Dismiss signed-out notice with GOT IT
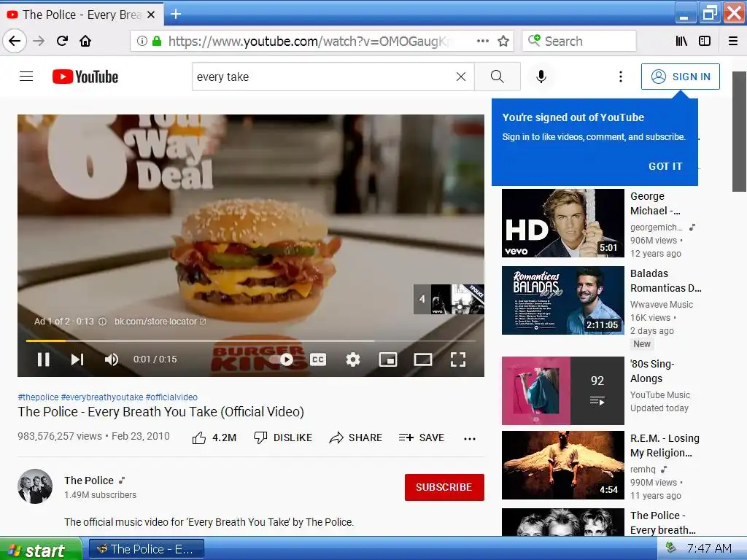The height and width of the screenshot is (560, 747). pyautogui.click(x=665, y=166)
